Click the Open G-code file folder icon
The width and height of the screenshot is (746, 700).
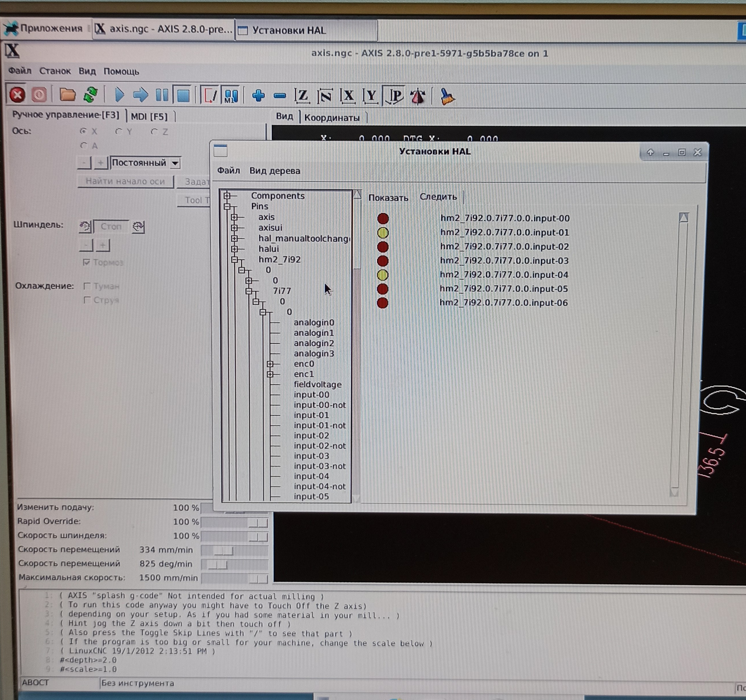(x=67, y=95)
